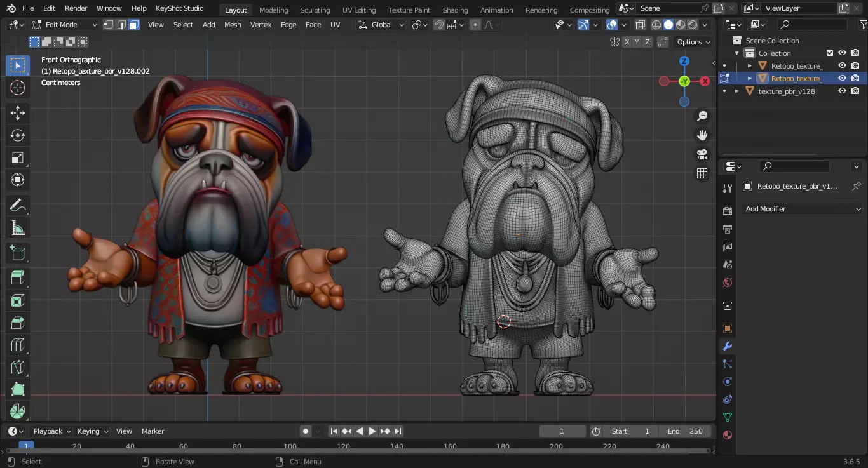
Task: Click the Marker menu in timeline
Action: 153,431
